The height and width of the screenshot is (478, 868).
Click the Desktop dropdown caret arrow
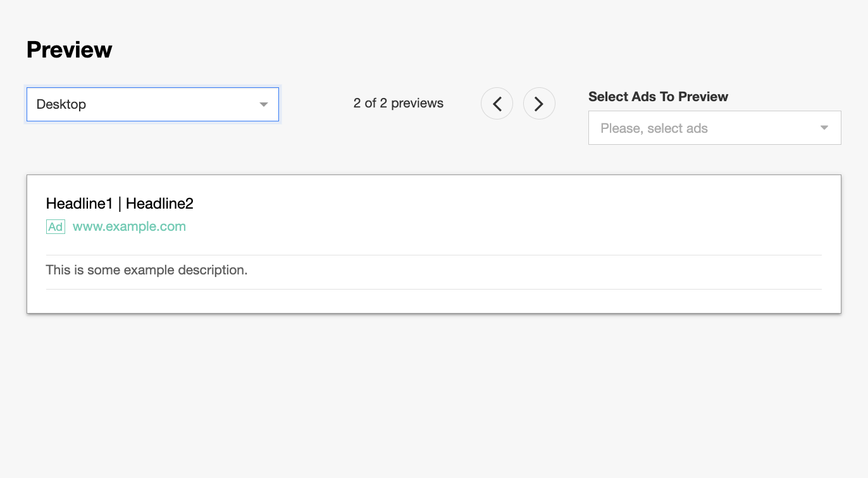(264, 104)
